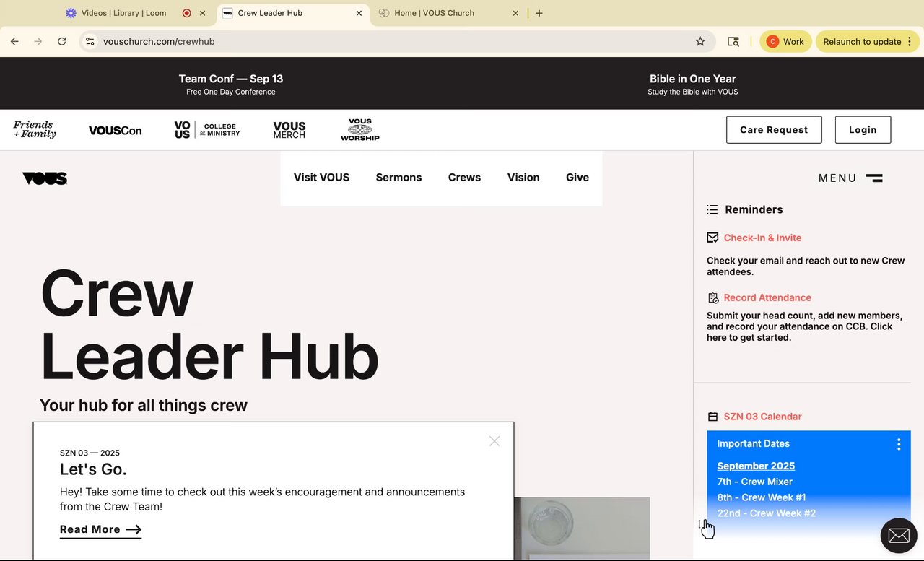
Task: Click the '7th - Crew Mixer' entry
Action: (x=754, y=482)
